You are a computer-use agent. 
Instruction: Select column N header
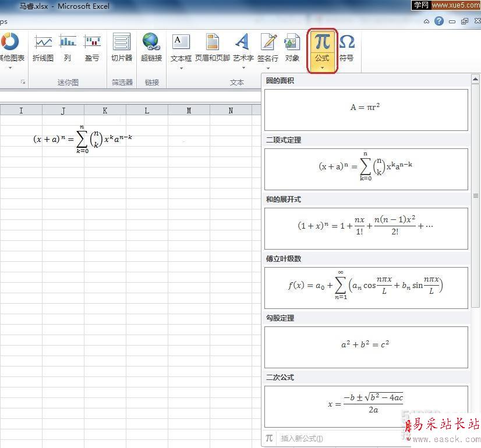(231, 111)
